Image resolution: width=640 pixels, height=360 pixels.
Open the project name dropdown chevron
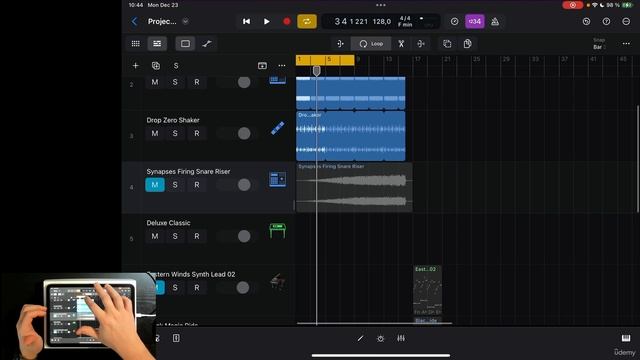click(185, 21)
